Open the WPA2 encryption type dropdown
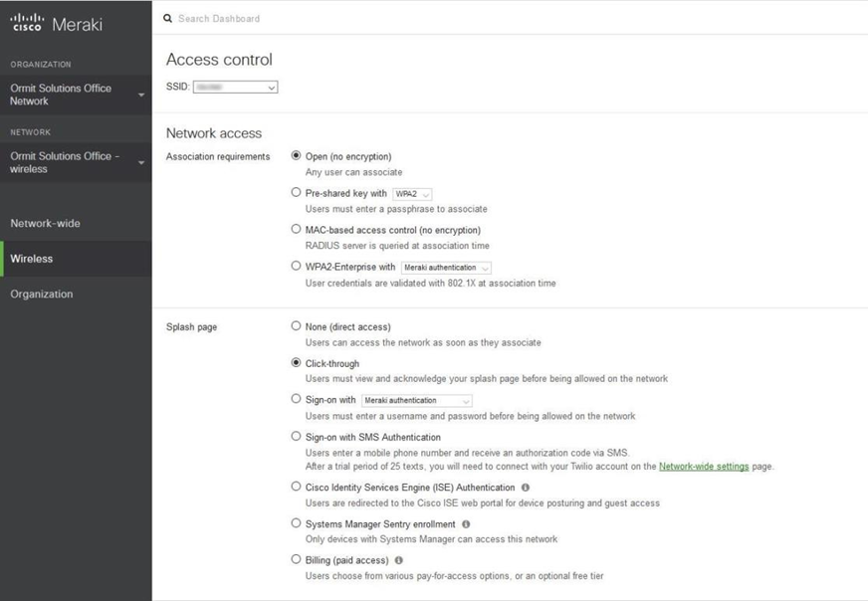 [412, 194]
